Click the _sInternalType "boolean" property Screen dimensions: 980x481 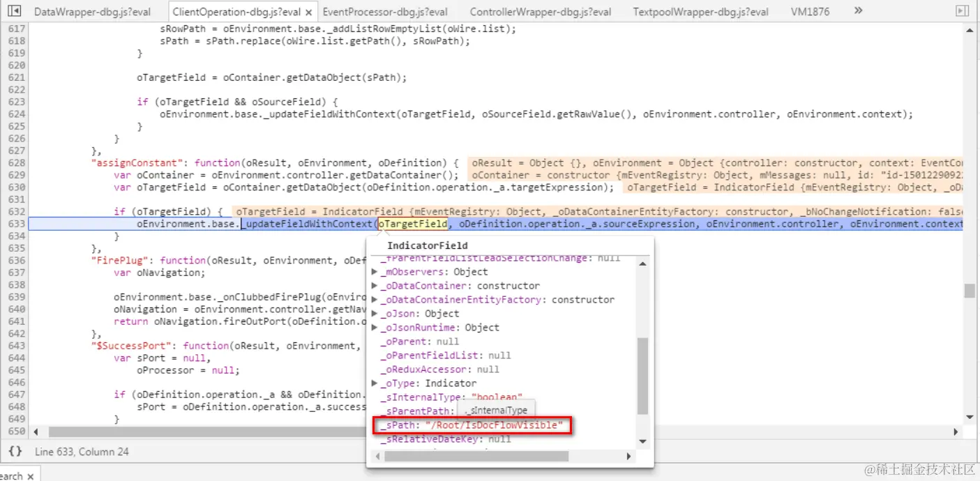click(451, 397)
